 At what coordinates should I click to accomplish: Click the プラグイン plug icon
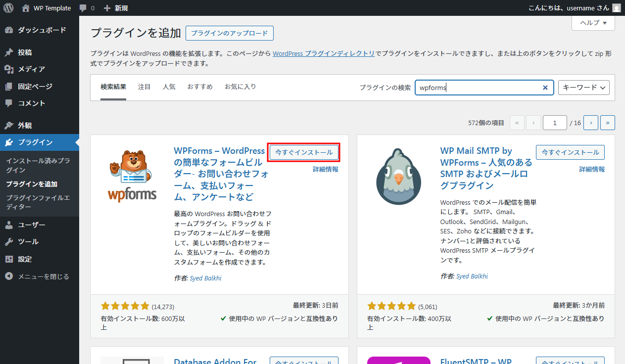9,142
